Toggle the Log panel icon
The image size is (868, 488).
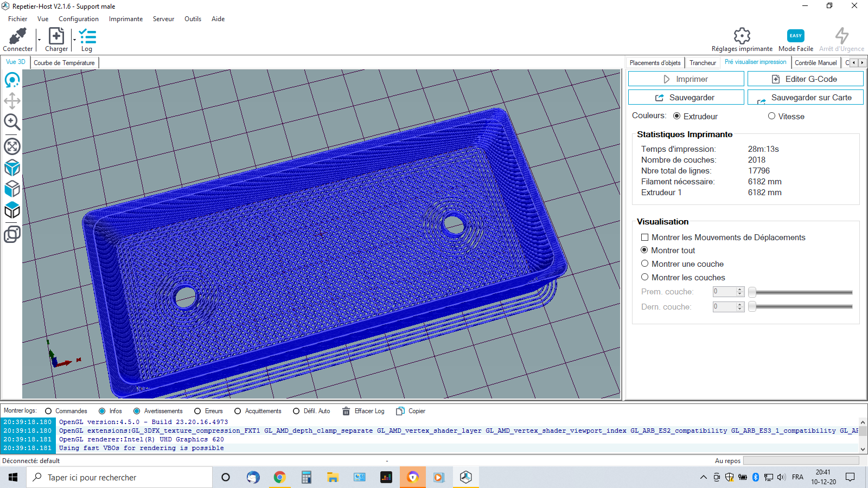(87, 36)
